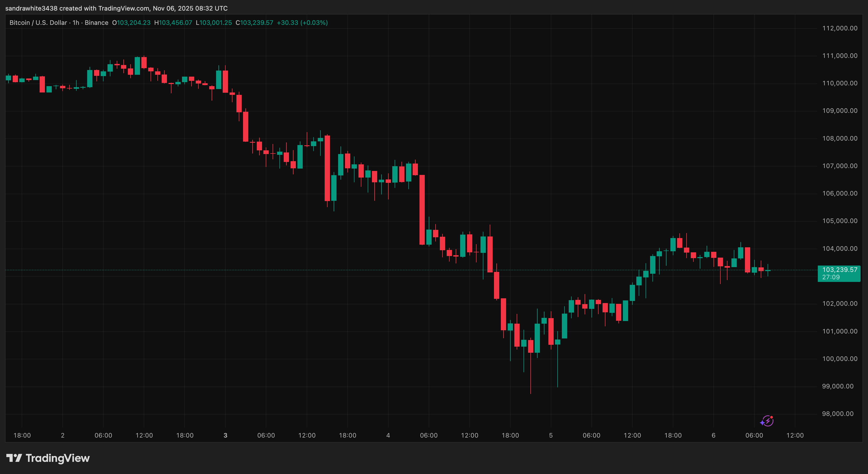Click the green current price label 103,239.57
Viewport: 868px width, 474px height.
(839, 270)
